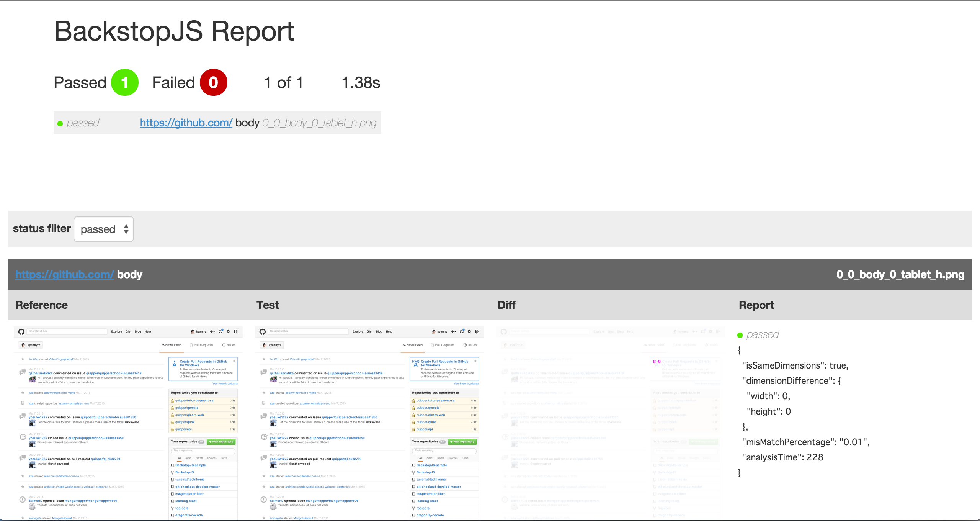Image resolution: width=980 pixels, height=521 pixels.
Task: Open github.com link in summary row
Action: coord(186,123)
